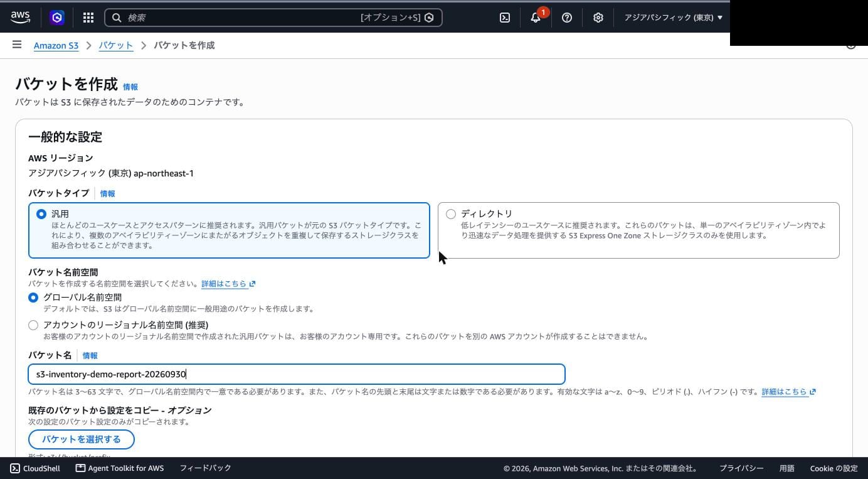
Task: Click the バケットを選択する button
Action: [82, 439]
